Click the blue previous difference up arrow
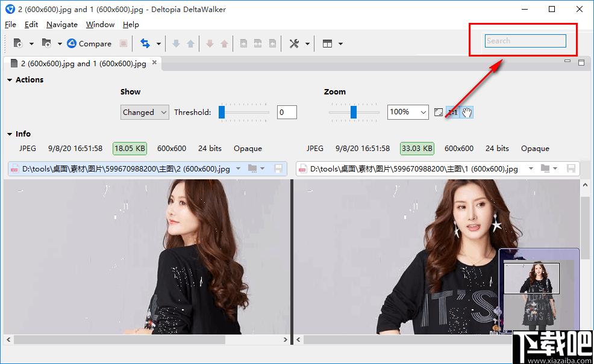The height and width of the screenshot is (364, 594). (190, 43)
